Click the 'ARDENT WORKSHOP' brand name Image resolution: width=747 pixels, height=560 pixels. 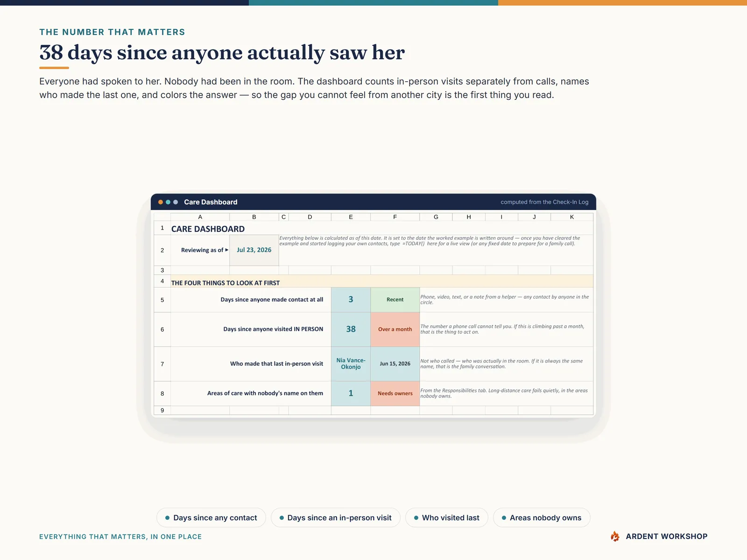[x=667, y=536]
